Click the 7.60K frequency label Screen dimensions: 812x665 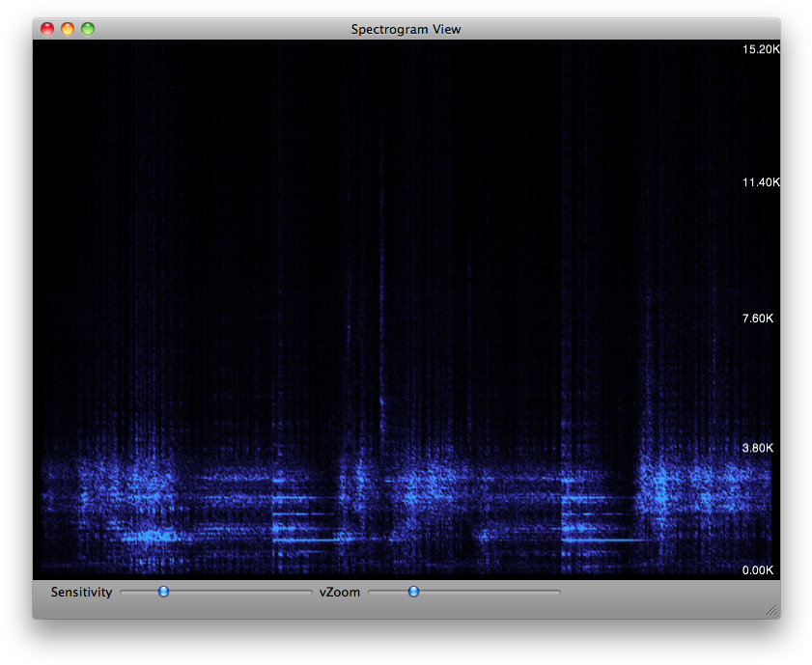click(x=758, y=319)
